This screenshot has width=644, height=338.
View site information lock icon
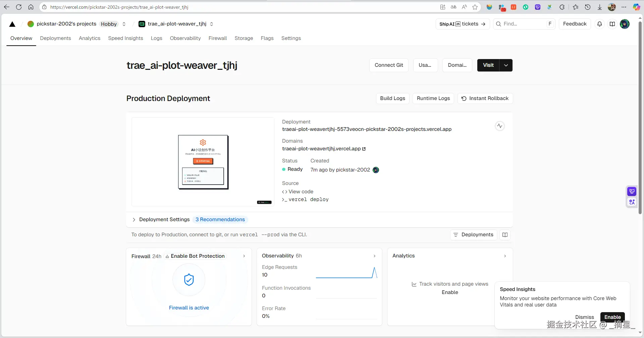coord(44,7)
